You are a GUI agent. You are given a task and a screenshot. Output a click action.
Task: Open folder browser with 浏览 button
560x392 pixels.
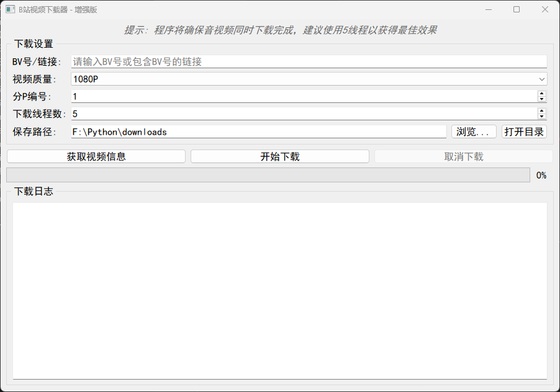pos(473,131)
